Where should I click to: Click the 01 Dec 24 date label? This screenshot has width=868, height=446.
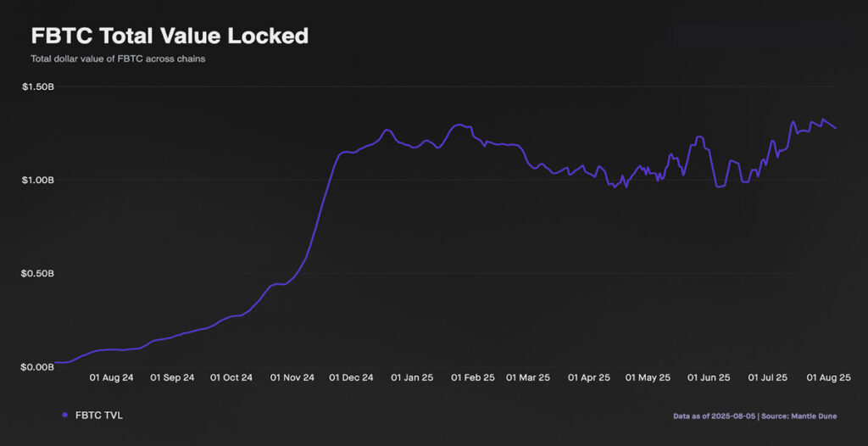click(352, 378)
